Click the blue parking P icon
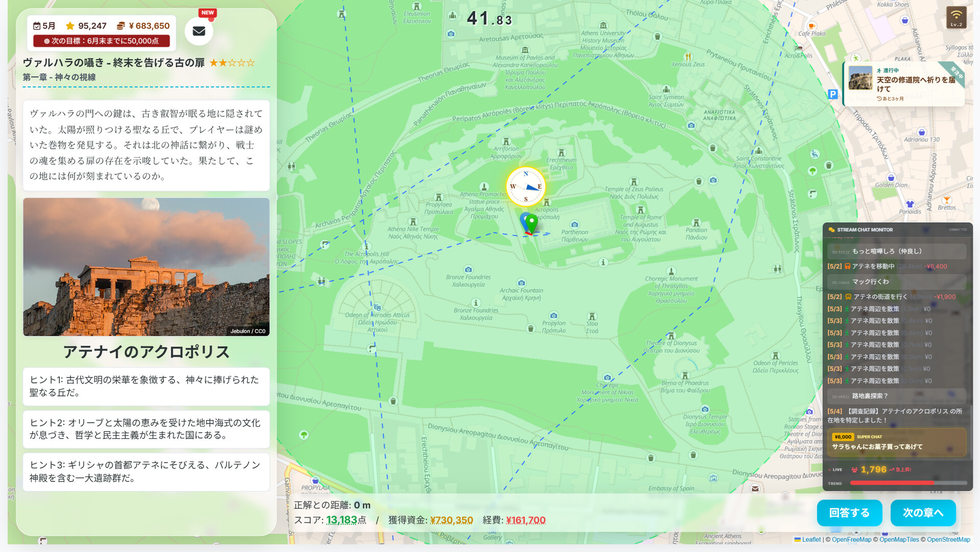The image size is (980, 552). point(832,94)
